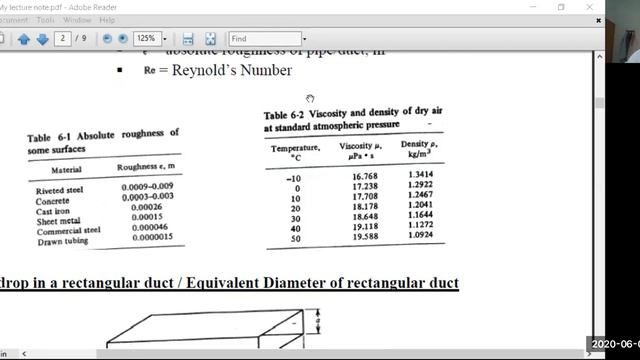
Task: Maximize the Adobe Reader window
Action: (561, 7)
